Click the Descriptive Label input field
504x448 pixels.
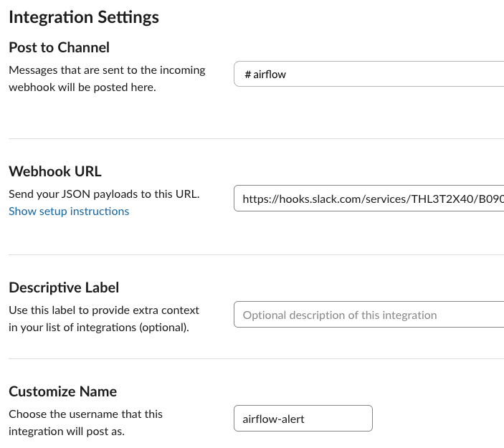click(369, 314)
